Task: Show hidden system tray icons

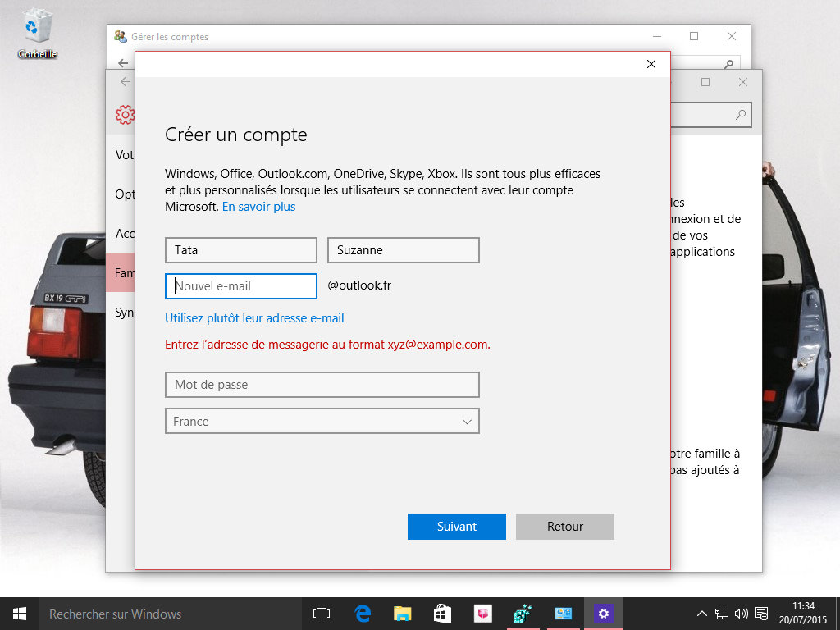Action: click(702, 614)
